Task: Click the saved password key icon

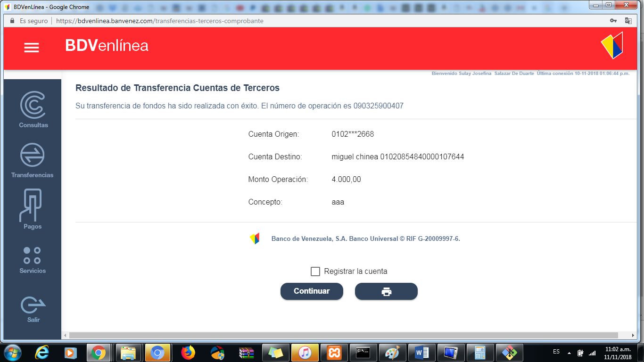Action: tap(613, 21)
